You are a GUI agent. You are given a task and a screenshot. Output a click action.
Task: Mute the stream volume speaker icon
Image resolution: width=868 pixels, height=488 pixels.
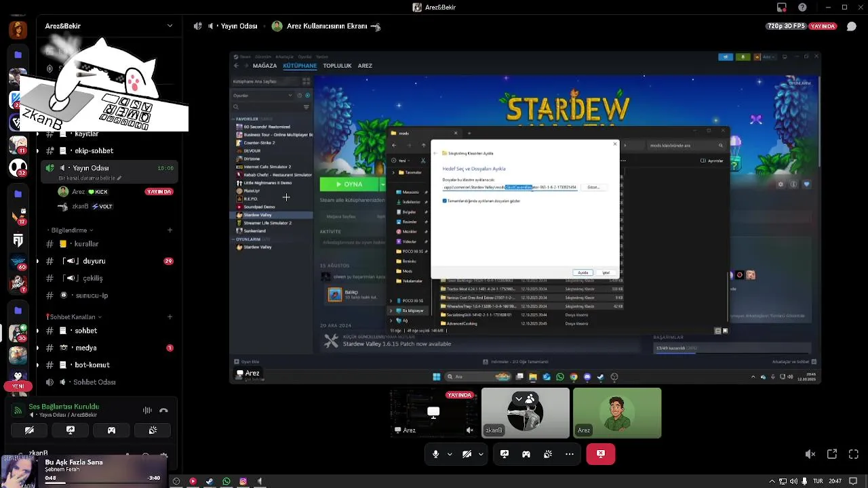click(x=810, y=454)
